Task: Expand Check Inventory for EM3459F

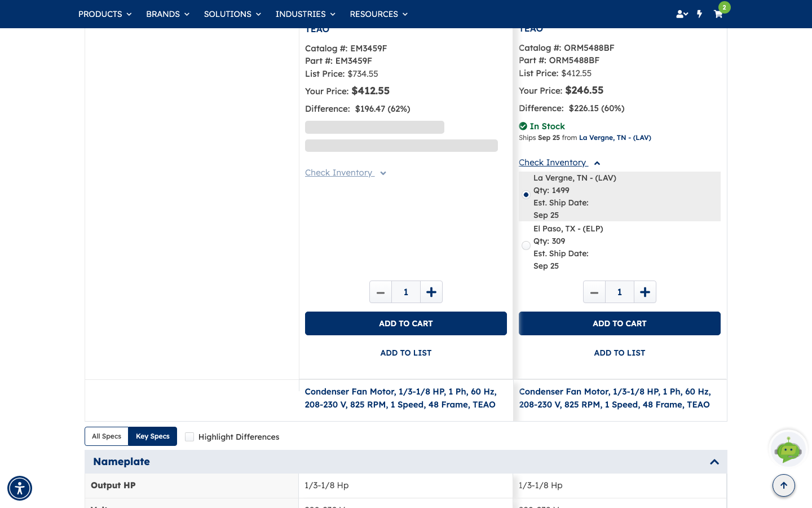Action: [346, 173]
